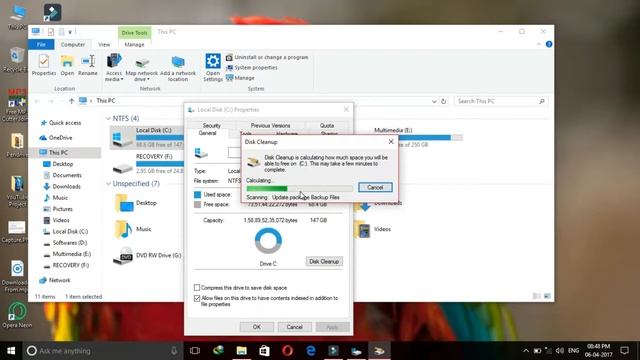Open the Windows Start menu
The width and height of the screenshot is (640, 360).
(x=11, y=351)
